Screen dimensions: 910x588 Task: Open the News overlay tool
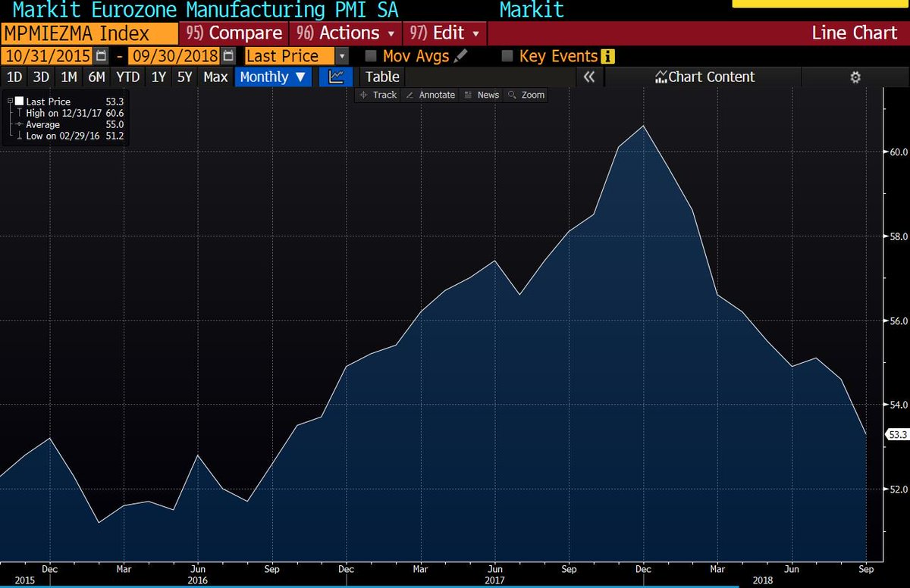tap(482, 95)
